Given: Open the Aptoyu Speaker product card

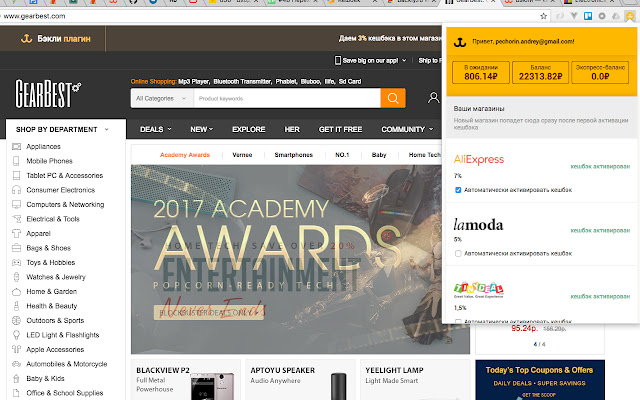Looking at the screenshot, I should coord(300,380).
